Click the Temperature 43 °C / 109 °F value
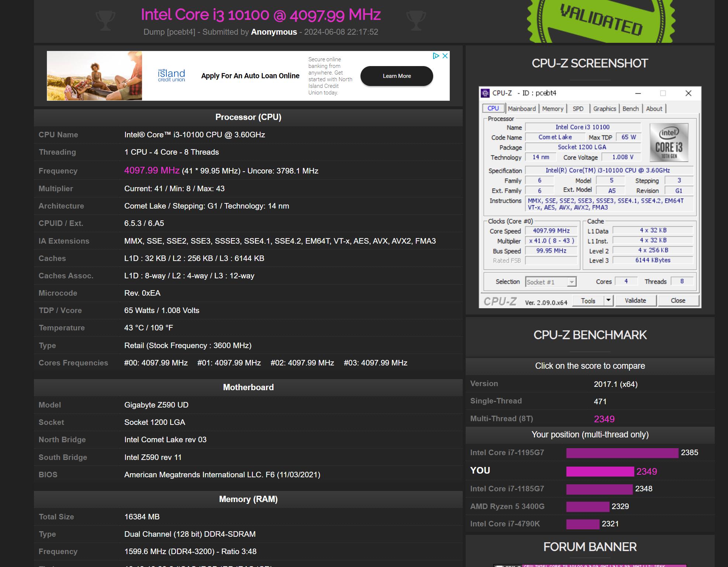This screenshot has height=567, width=728. point(149,328)
